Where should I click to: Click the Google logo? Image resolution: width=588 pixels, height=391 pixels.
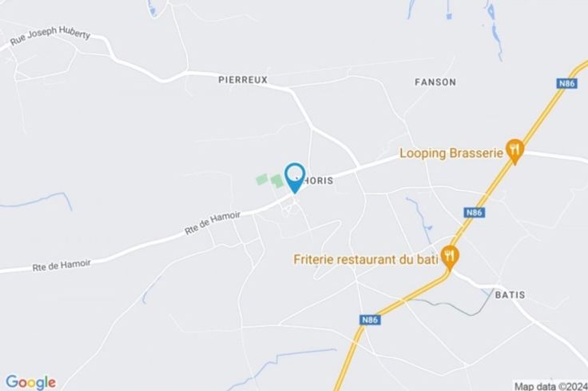30,382
